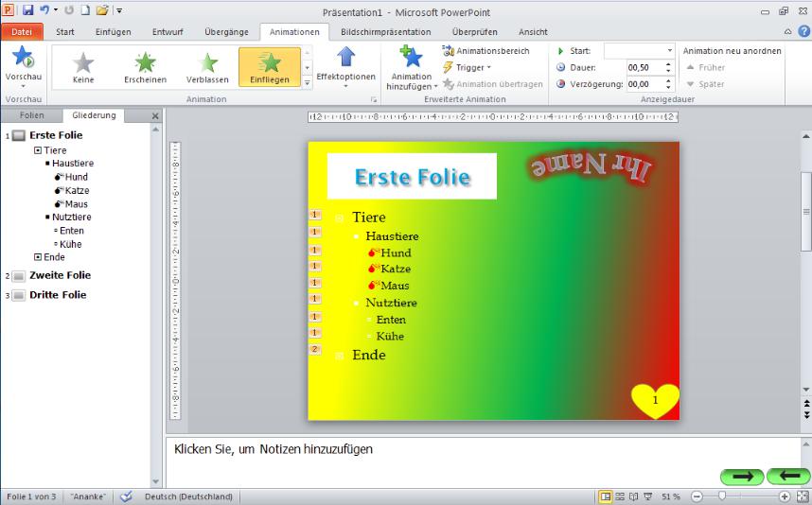Expand the Ende outline item
This screenshot has height=505, width=812.
click(x=38, y=257)
